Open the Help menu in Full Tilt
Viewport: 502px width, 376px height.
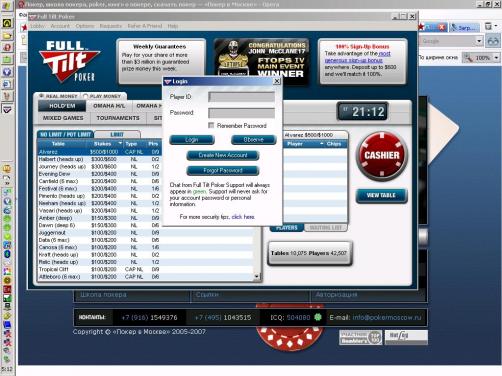173,26
